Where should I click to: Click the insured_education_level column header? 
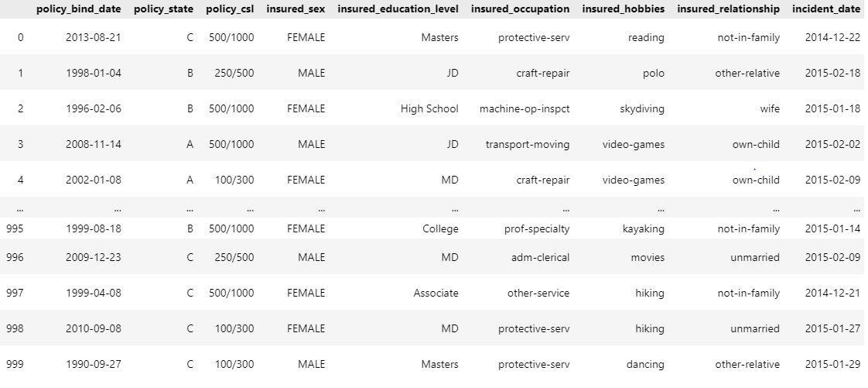(x=398, y=9)
